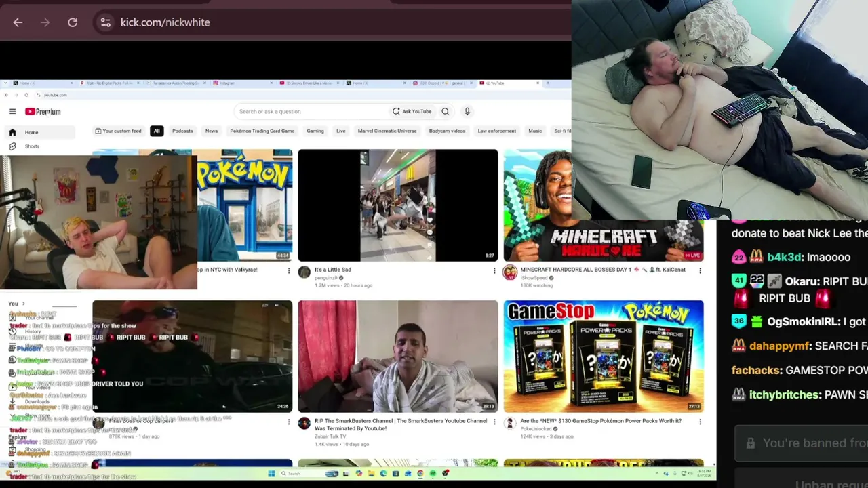Screen dimensions: 868x488
Task: Select the Music filter chip
Action: (x=535, y=131)
